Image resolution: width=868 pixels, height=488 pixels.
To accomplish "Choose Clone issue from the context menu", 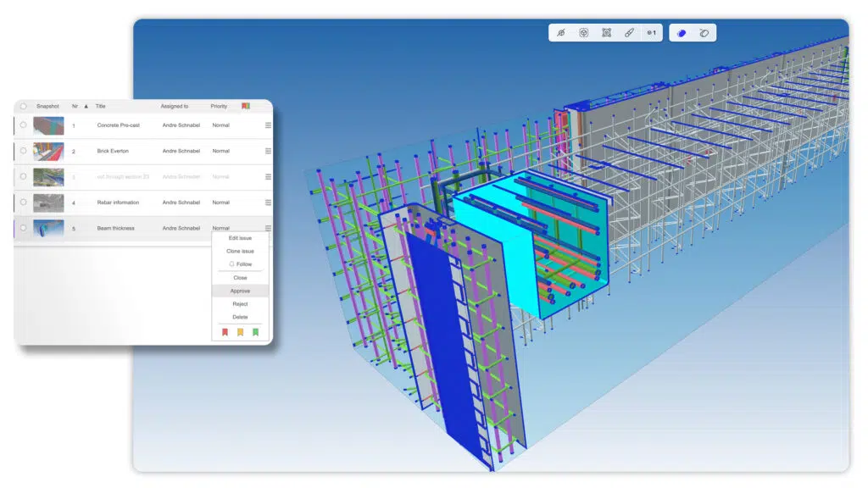I will click(240, 251).
